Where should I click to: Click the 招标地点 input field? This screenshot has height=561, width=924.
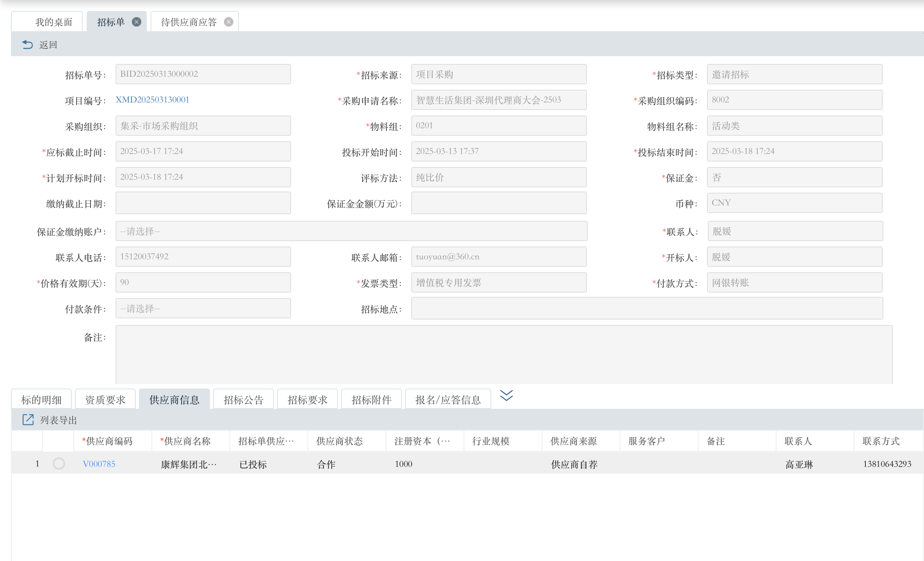pos(647,309)
